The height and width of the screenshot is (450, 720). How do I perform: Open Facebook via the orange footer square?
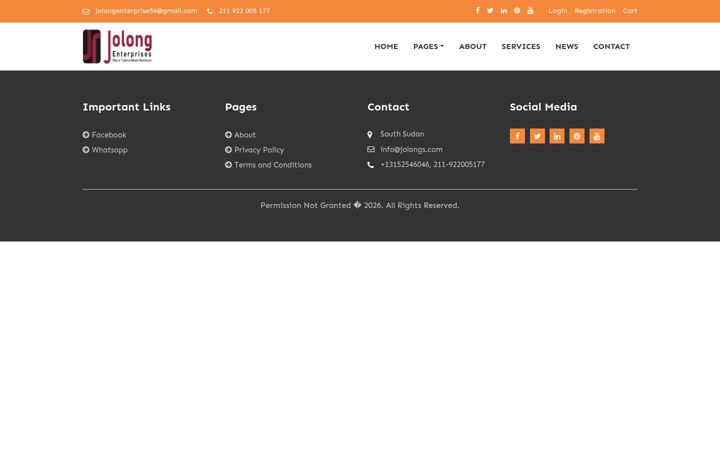(518, 136)
